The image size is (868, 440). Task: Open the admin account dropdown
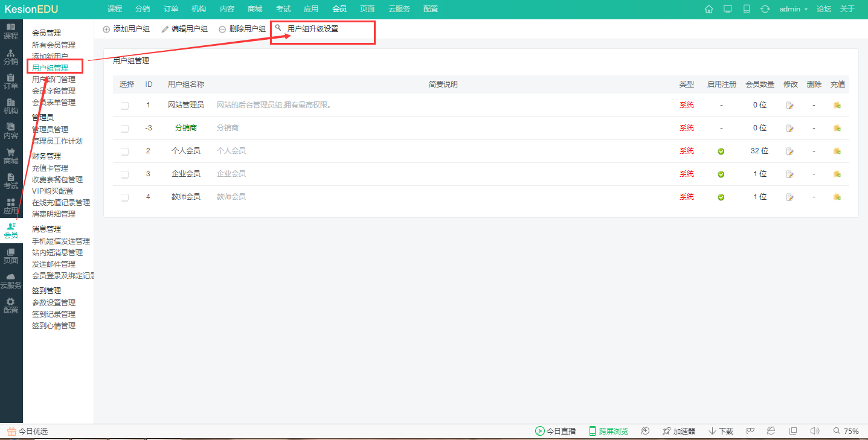793,9
